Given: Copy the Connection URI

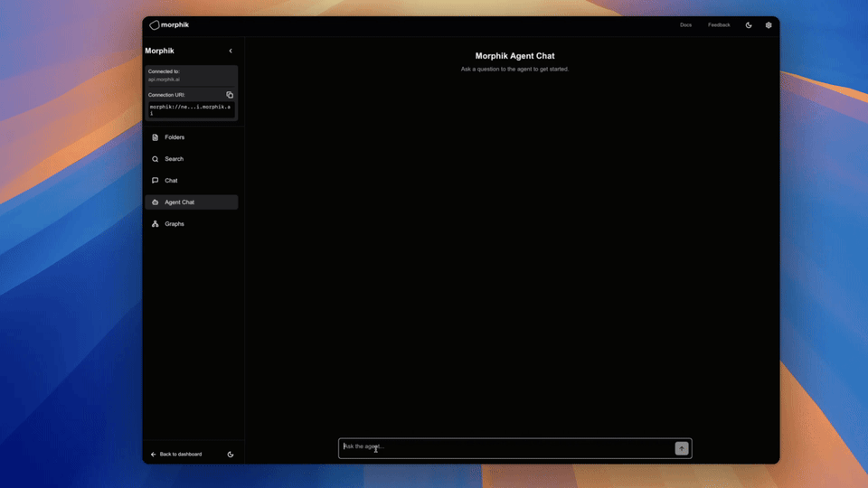Looking at the screenshot, I should (230, 95).
